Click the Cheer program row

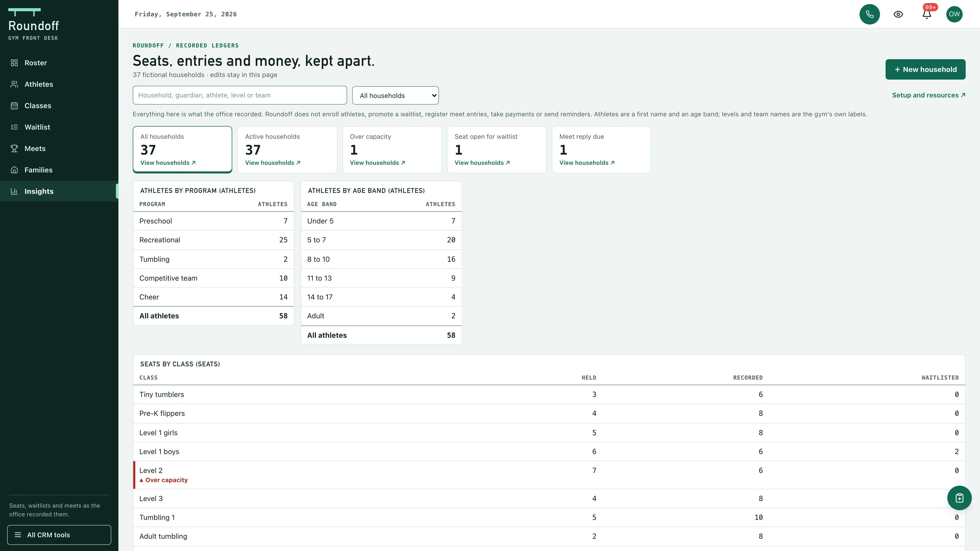(x=213, y=297)
